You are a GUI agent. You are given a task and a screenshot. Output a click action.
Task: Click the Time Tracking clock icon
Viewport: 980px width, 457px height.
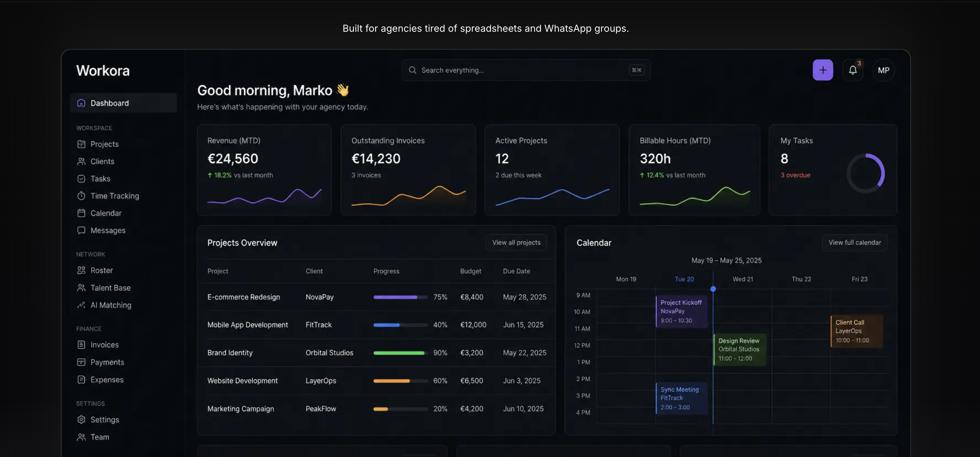(x=81, y=196)
